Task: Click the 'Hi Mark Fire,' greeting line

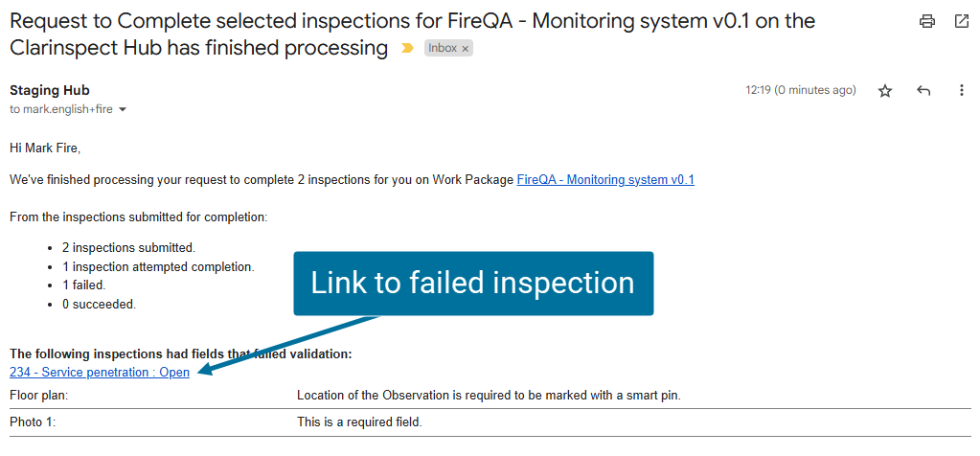Action: click(x=45, y=148)
